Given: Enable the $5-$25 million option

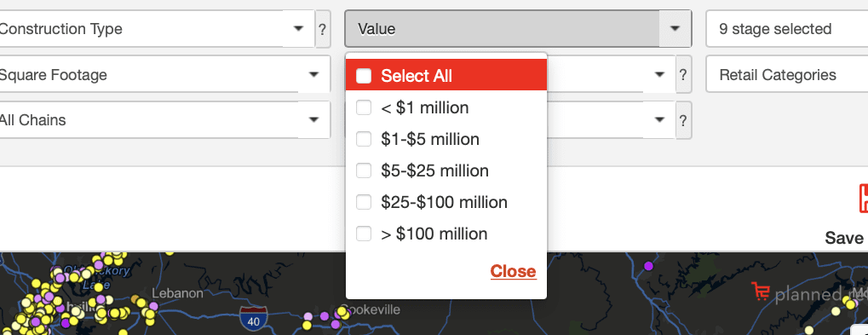Looking at the screenshot, I should tap(364, 170).
